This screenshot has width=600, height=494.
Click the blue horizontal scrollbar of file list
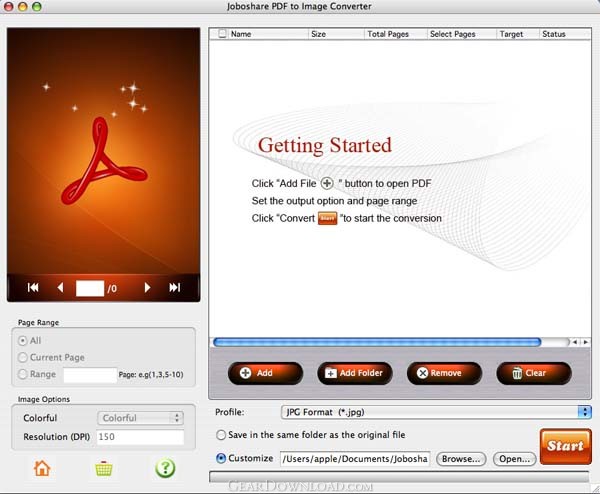377,342
